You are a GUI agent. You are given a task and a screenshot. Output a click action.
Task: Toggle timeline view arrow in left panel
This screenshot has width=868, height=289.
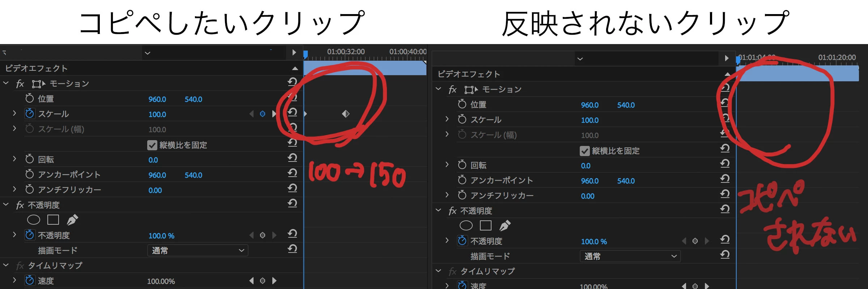(294, 52)
